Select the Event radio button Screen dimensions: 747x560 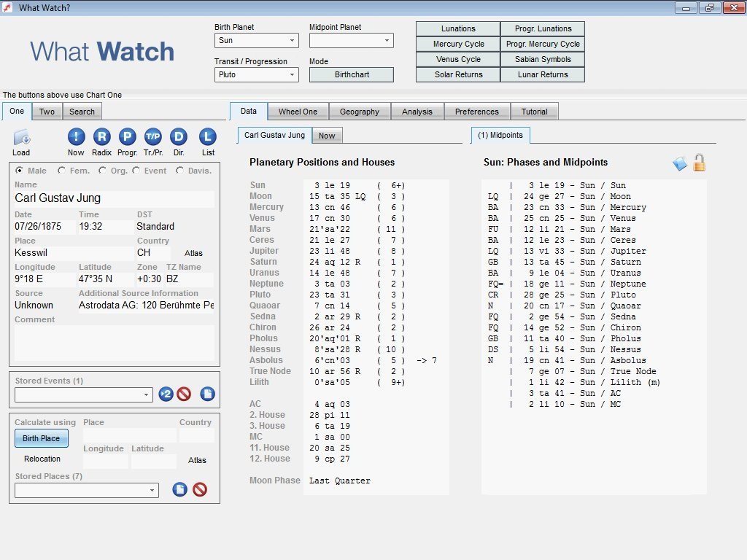point(136,170)
